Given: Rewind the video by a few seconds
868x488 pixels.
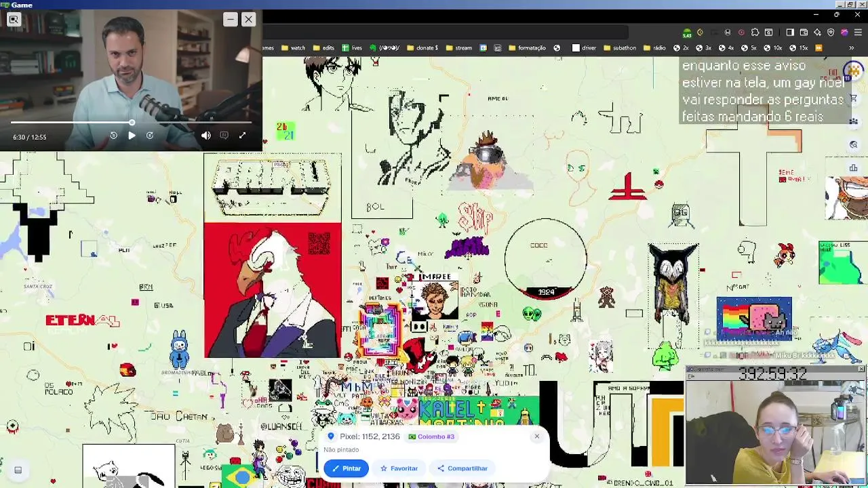Looking at the screenshot, I should 113,136.
